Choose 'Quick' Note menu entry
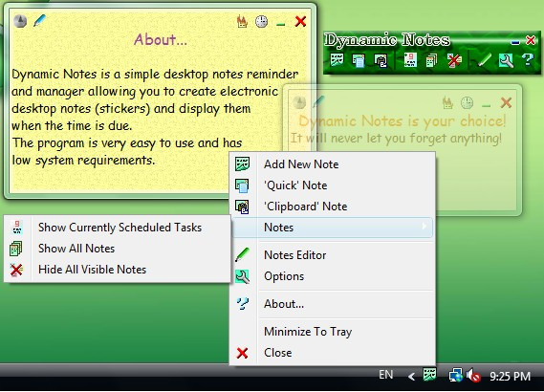544x392 pixels. pyautogui.click(x=333, y=185)
